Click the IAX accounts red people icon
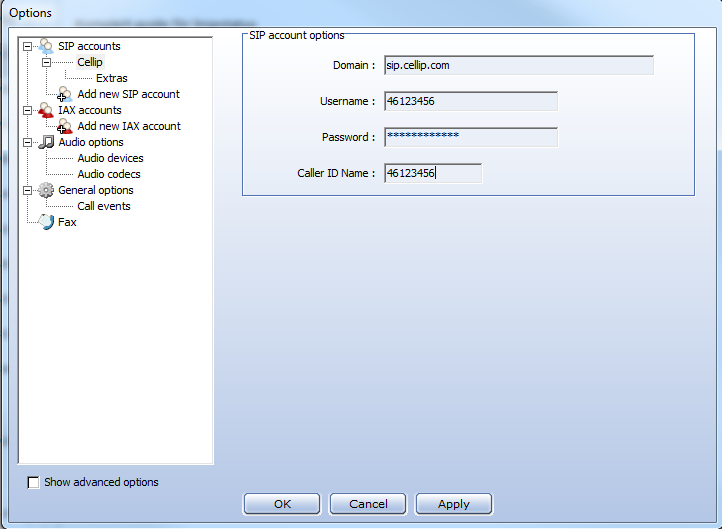 pyautogui.click(x=46, y=110)
